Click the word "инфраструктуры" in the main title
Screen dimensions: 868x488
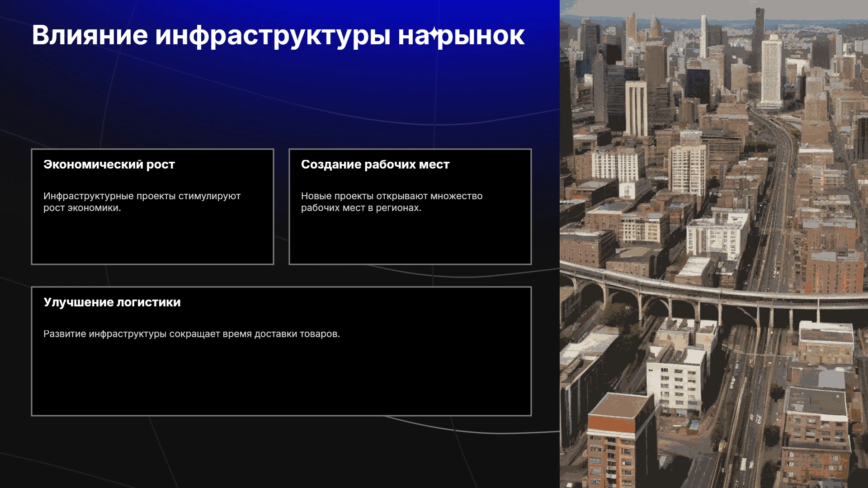tap(273, 37)
